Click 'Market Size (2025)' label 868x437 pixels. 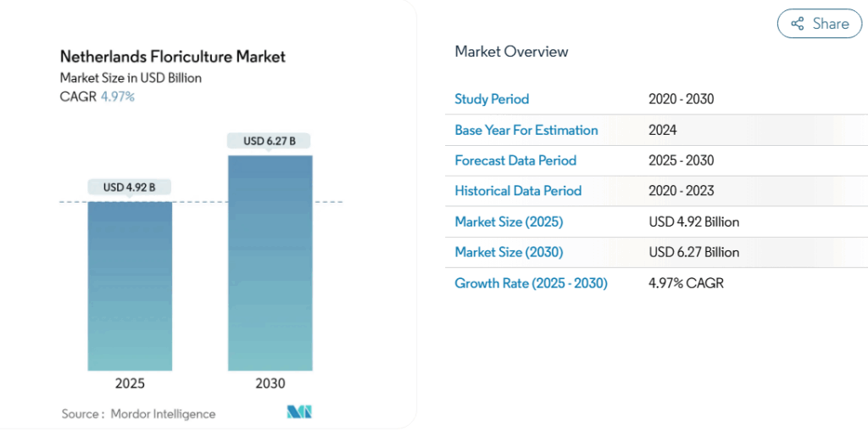click(509, 222)
